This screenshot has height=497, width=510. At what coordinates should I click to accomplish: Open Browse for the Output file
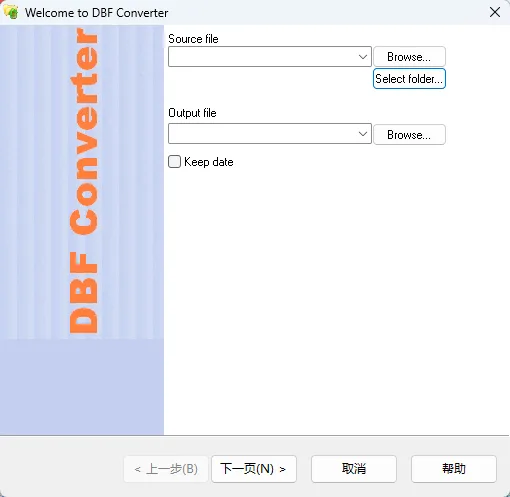pos(409,135)
